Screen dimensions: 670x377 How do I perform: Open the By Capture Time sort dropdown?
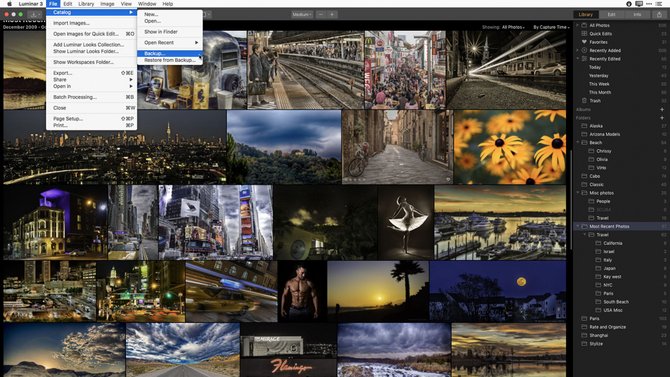(x=551, y=27)
